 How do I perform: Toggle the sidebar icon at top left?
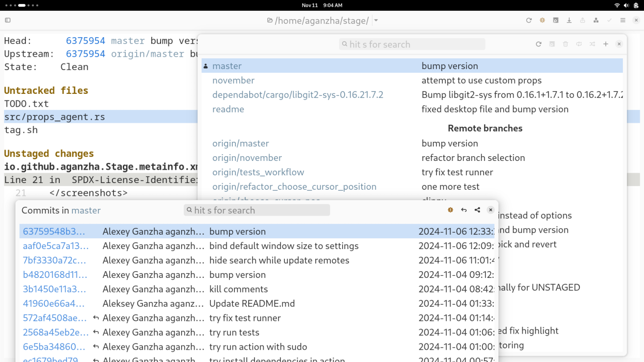tap(8, 21)
